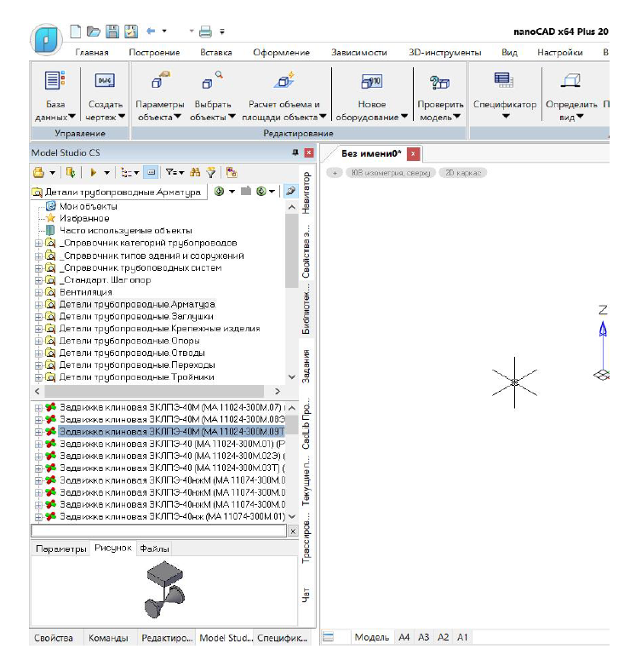Click the Save As icon in quick toolbar
Image resolution: width=630 pixels, height=672 pixels.
pyautogui.click(x=131, y=31)
